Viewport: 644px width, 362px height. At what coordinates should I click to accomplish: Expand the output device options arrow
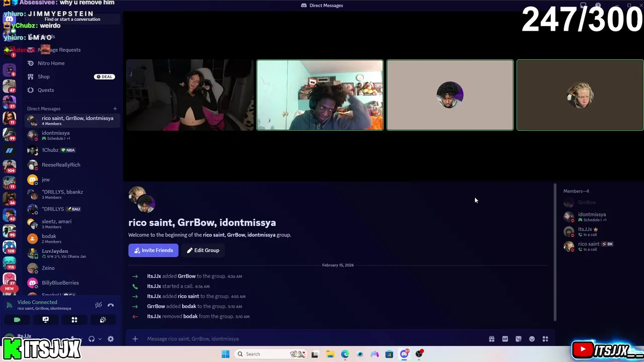pos(100,339)
